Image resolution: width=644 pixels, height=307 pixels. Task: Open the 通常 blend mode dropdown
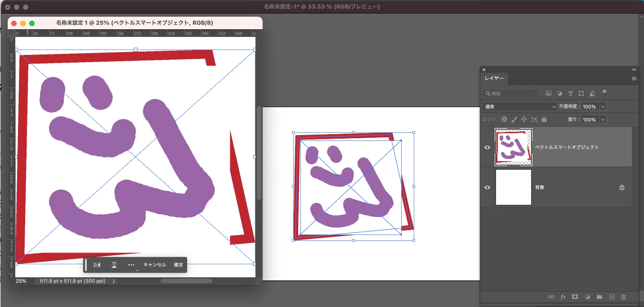519,107
